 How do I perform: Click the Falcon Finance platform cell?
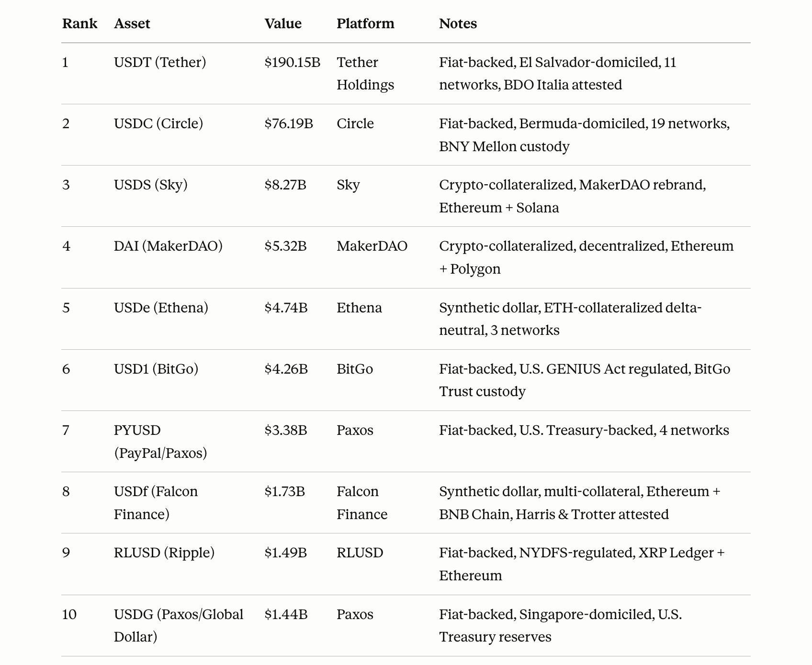[x=361, y=502]
